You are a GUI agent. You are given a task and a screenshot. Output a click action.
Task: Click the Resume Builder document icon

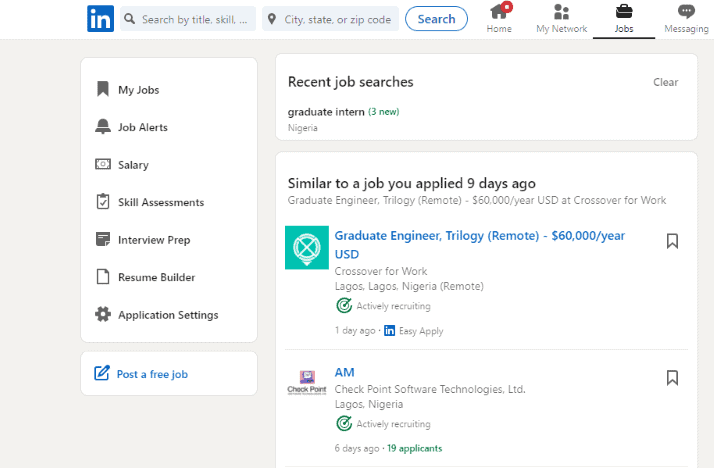pos(103,276)
